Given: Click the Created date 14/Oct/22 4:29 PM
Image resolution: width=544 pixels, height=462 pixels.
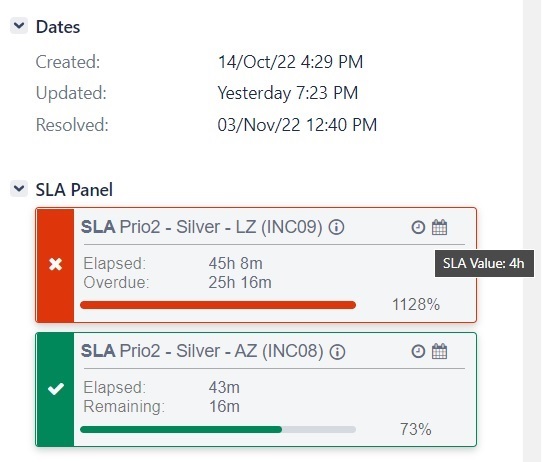Looking at the screenshot, I should click(x=290, y=62).
